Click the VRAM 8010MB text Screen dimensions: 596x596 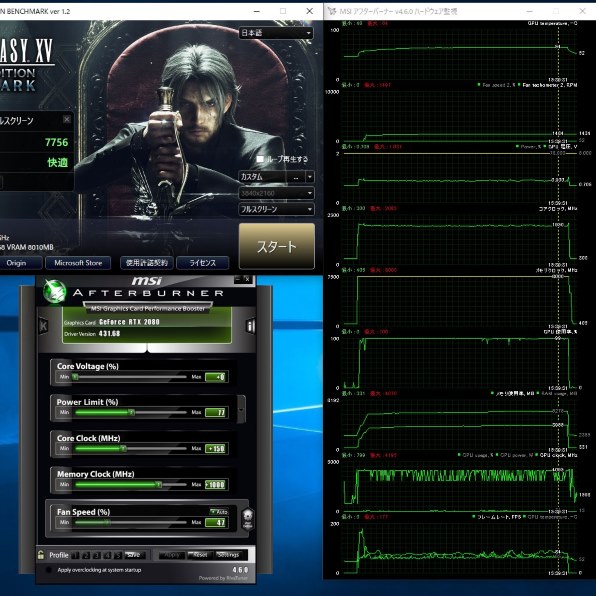coord(30,247)
